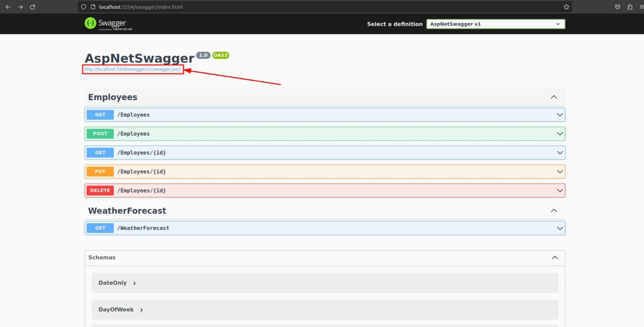Reload the page with refresh icon
Screen dimensions: 644x327
click(x=33, y=7)
